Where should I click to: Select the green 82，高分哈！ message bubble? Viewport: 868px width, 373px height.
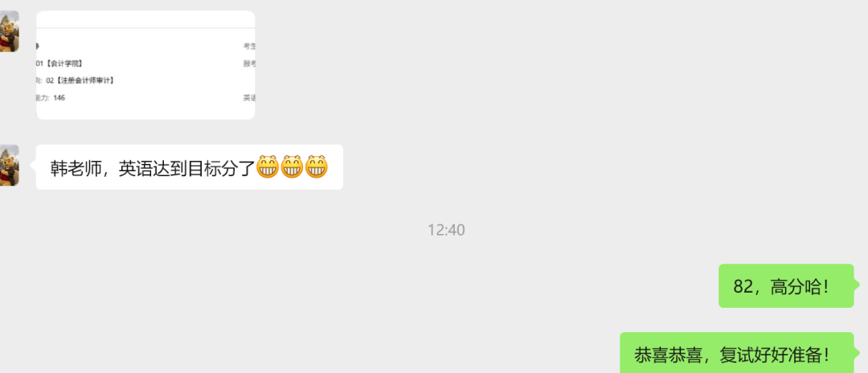(x=786, y=286)
